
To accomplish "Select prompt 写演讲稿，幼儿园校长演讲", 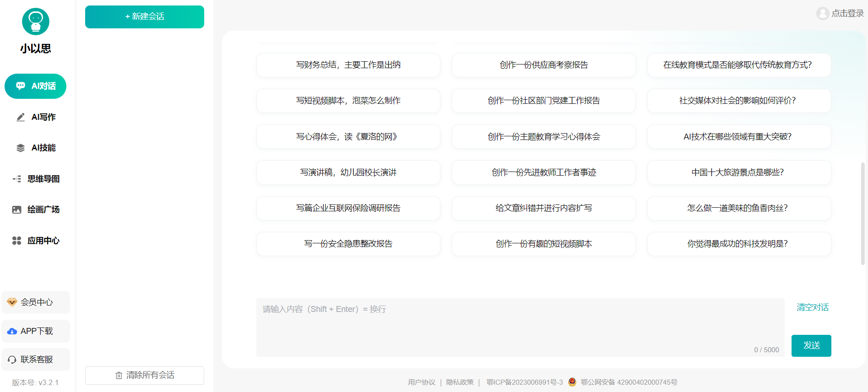I will pos(348,172).
